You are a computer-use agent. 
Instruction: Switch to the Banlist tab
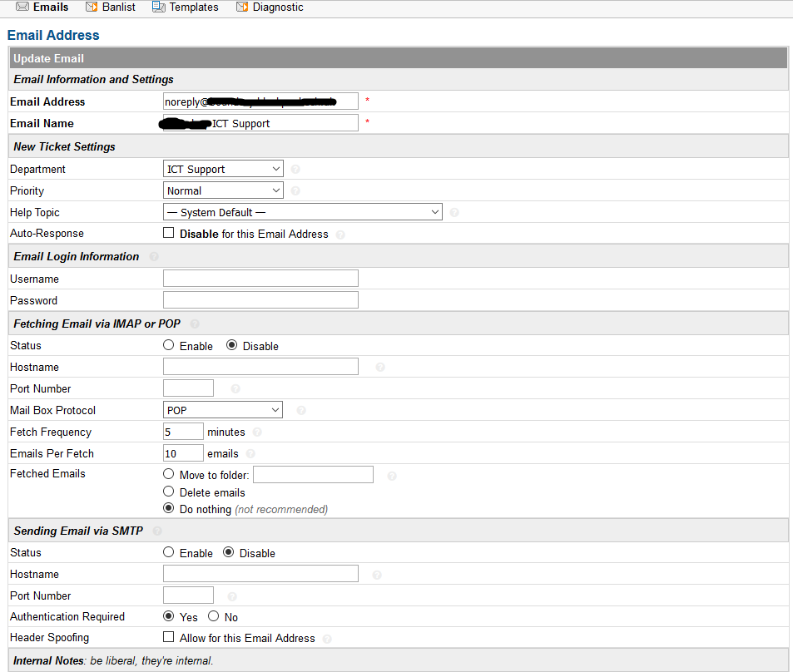[x=116, y=7]
